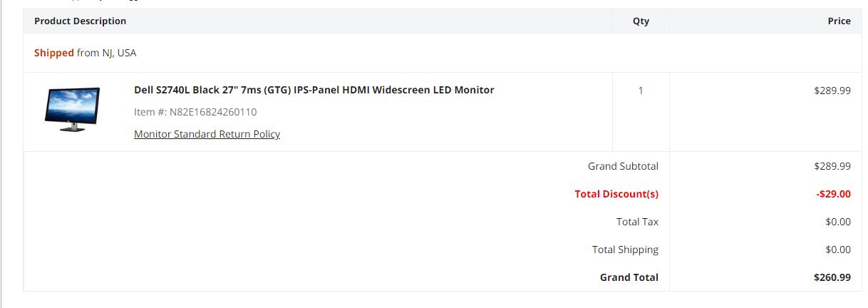Click the discount amount -$29.00
Viewport: 868px width, 308px height.
point(833,194)
